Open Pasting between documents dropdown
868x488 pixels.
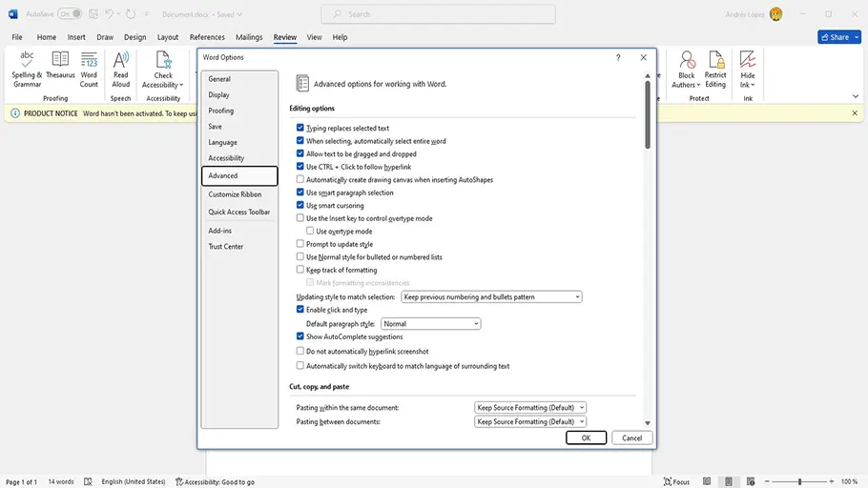[530, 421]
